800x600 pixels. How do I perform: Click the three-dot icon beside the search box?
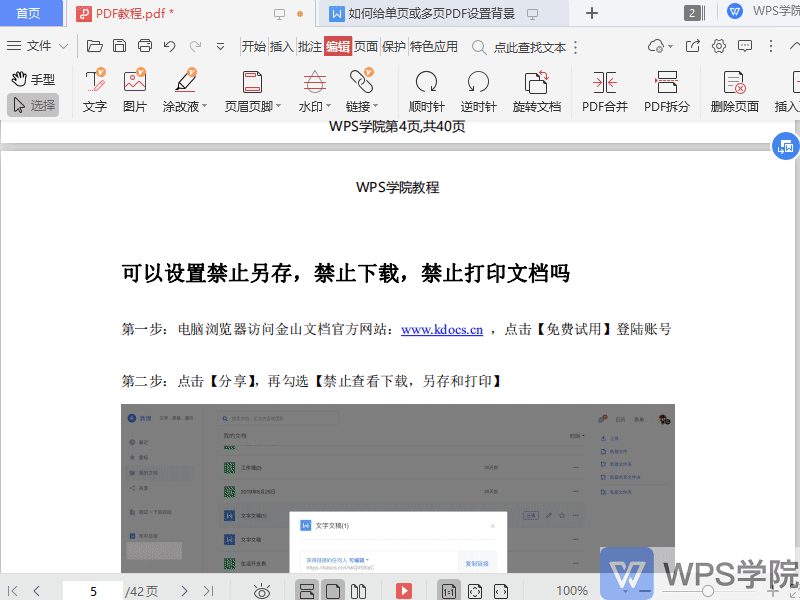(576, 47)
